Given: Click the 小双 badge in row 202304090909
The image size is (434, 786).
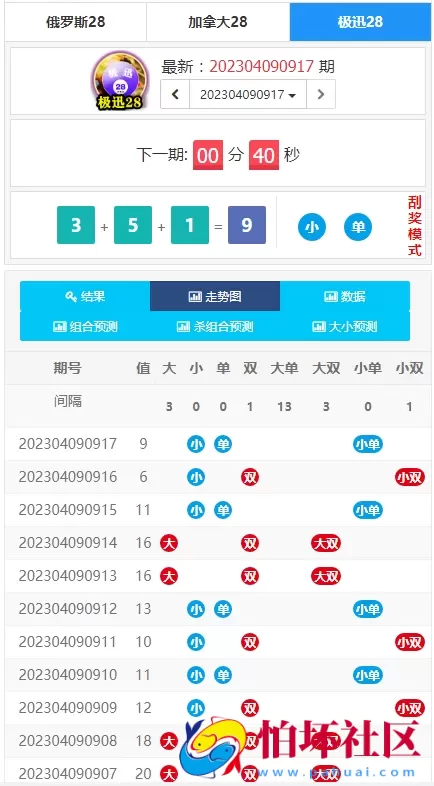Looking at the screenshot, I should 409,708.
